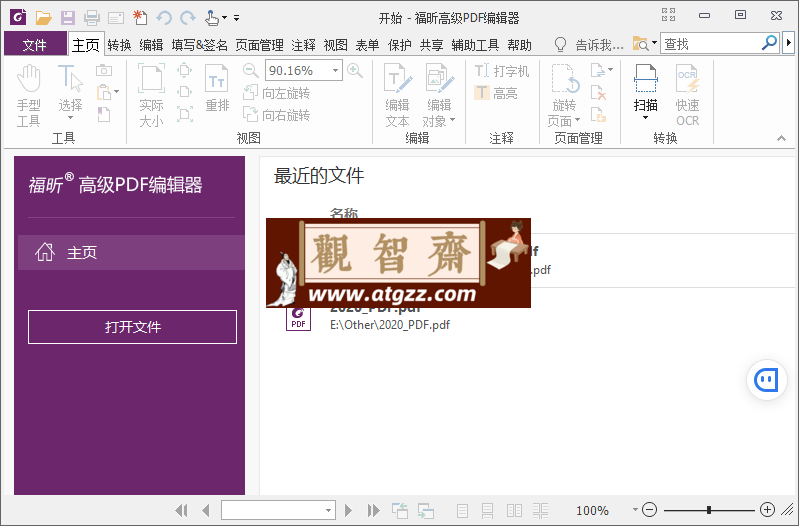Click the touch mode hand icon in title bar
799x526 pixels.
[212, 18]
